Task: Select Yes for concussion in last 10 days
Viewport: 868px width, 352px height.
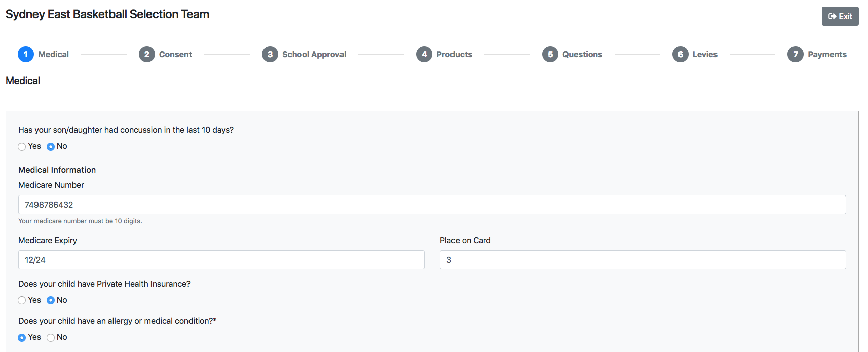Action: tap(22, 147)
